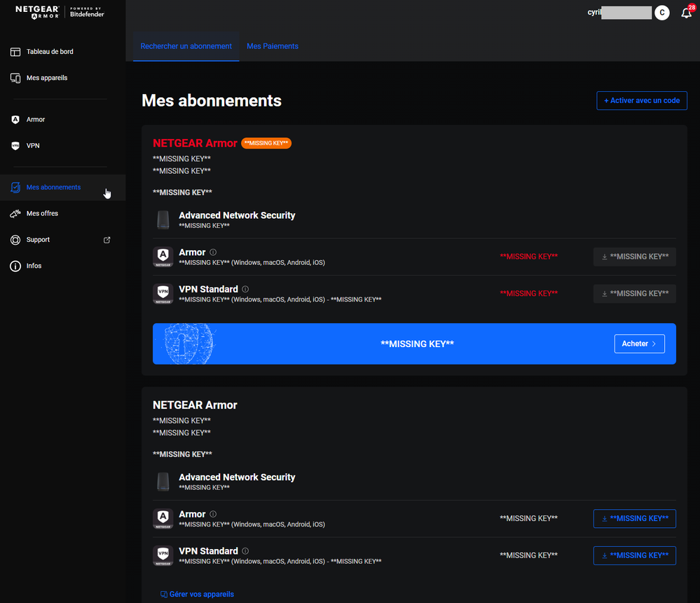This screenshot has height=603, width=700.
Task: Click the Support lifebuoy icon
Action: [x=15, y=240]
